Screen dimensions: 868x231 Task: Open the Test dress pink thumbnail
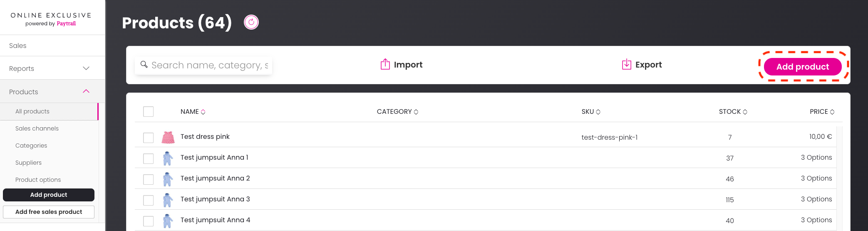168,137
